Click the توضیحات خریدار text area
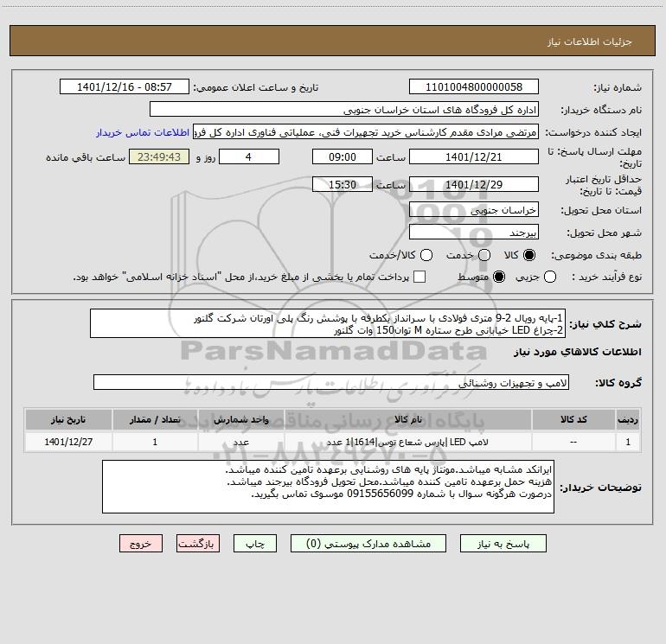Image resolution: width=666 pixels, height=644 pixels. click(x=329, y=487)
